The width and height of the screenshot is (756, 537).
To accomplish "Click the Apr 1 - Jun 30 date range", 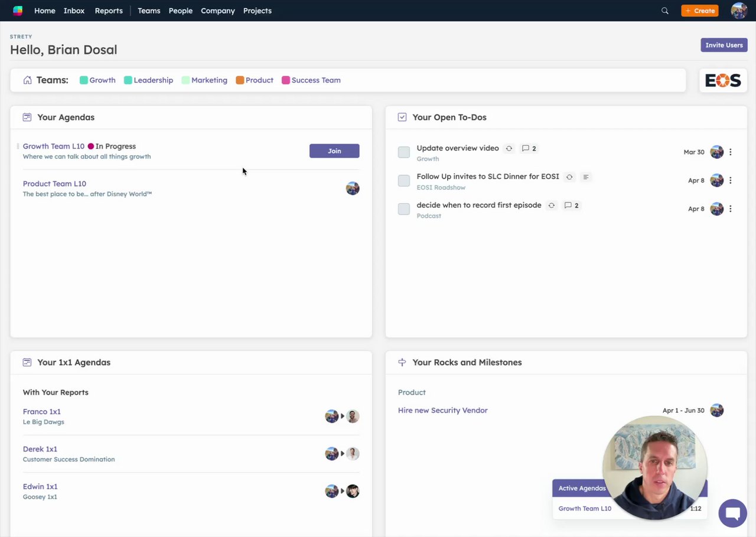I will click(683, 411).
